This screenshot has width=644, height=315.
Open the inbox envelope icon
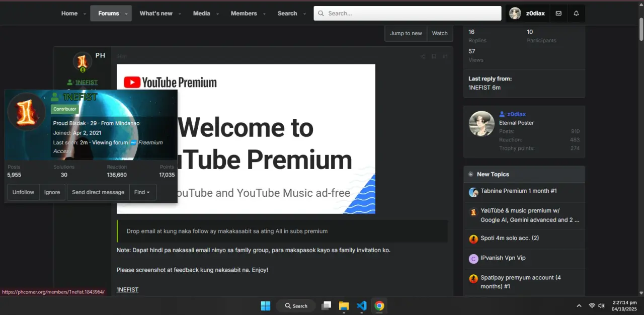tap(558, 14)
